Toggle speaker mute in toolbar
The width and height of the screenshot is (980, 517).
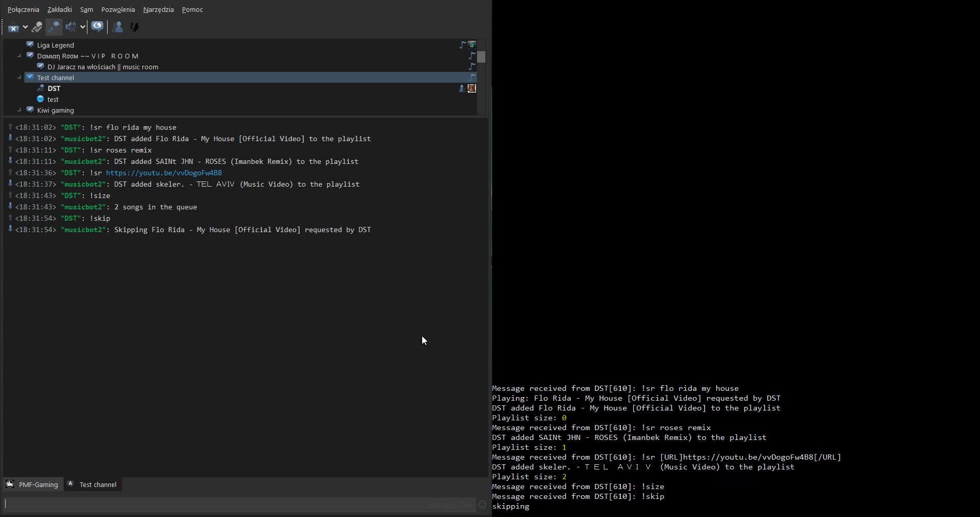(71, 27)
